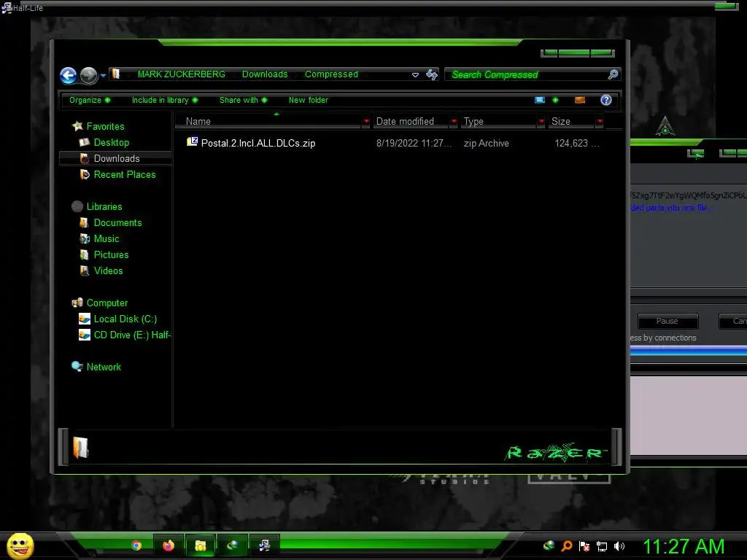Image resolution: width=747 pixels, height=560 pixels.
Task: Create a New folder
Action: pyautogui.click(x=309, y=100)
